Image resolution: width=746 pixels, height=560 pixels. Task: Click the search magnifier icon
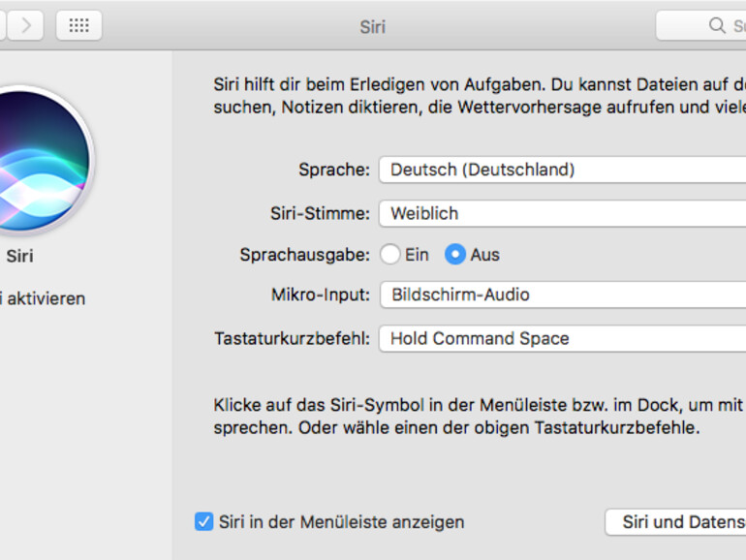coord(717,25)
